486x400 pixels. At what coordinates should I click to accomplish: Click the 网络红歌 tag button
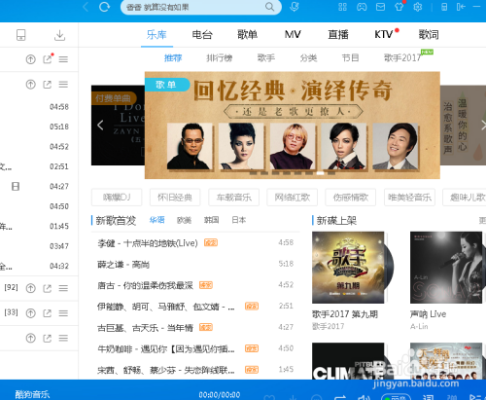coord(292,197)
